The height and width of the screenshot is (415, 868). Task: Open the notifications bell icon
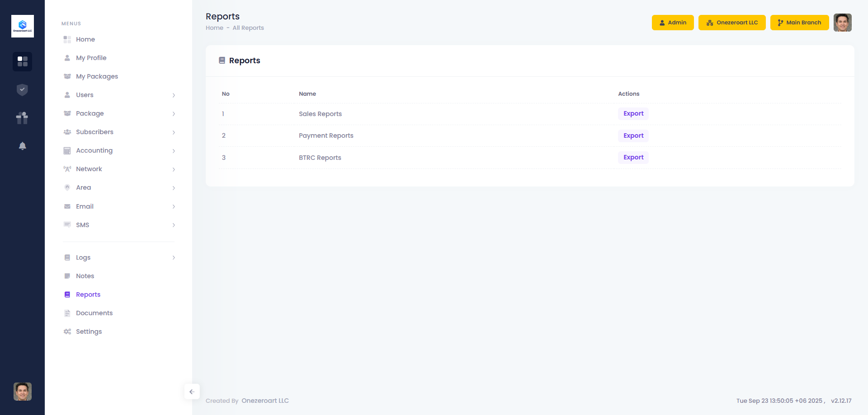pyautogui.click(x=22, y=146)
